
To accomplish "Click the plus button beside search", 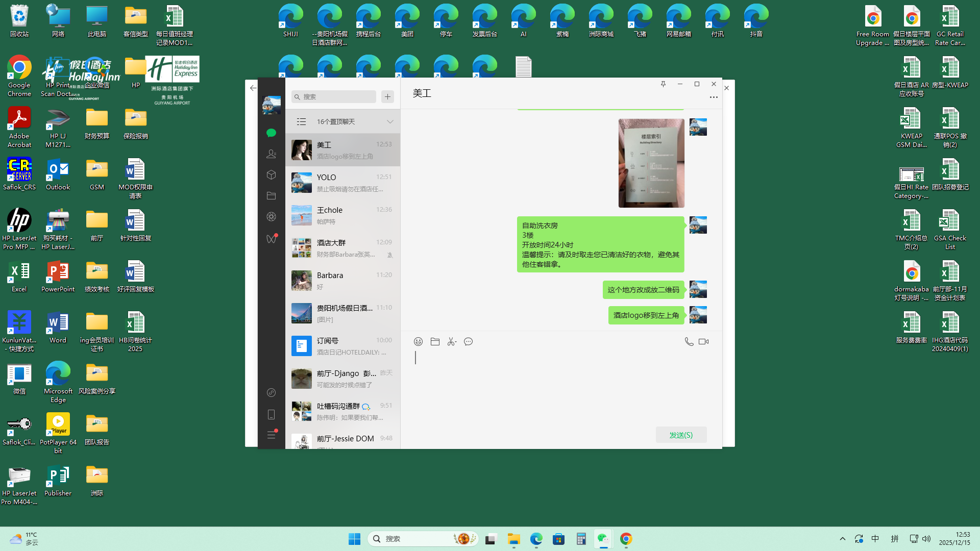I will click(x=387, y=97).
